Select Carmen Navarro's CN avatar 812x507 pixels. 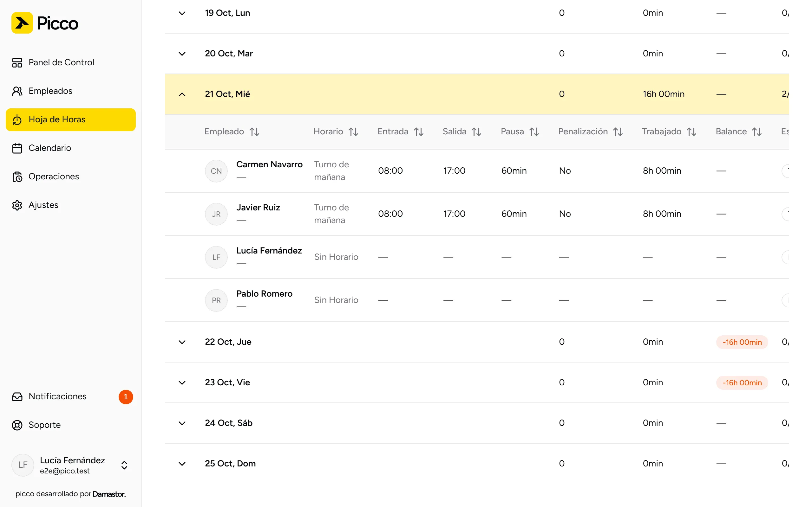[x=216, y=171]
